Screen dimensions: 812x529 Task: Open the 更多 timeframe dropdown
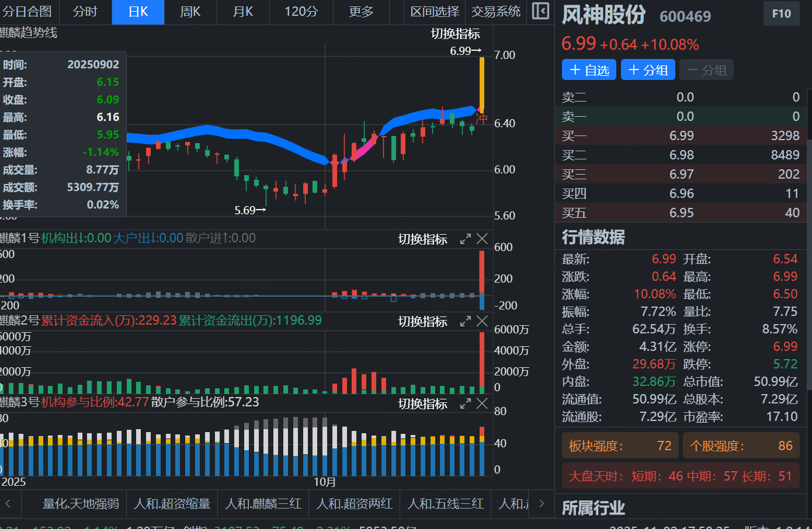360,12
